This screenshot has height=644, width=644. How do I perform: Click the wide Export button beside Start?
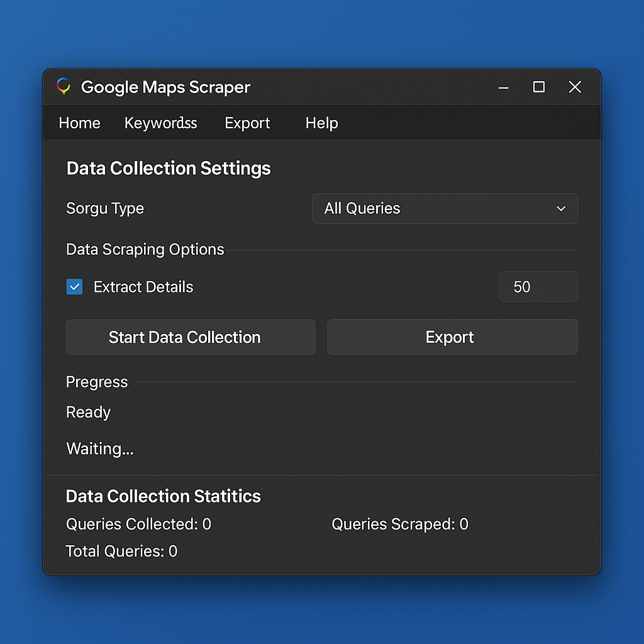453,337
